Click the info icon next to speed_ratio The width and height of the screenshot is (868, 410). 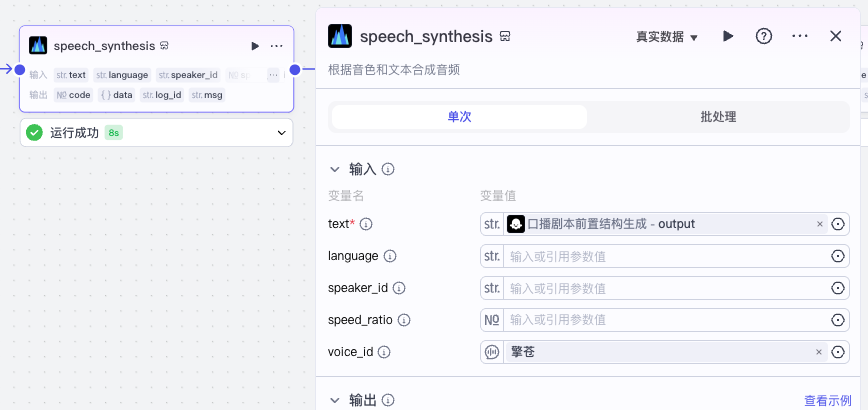404,320
